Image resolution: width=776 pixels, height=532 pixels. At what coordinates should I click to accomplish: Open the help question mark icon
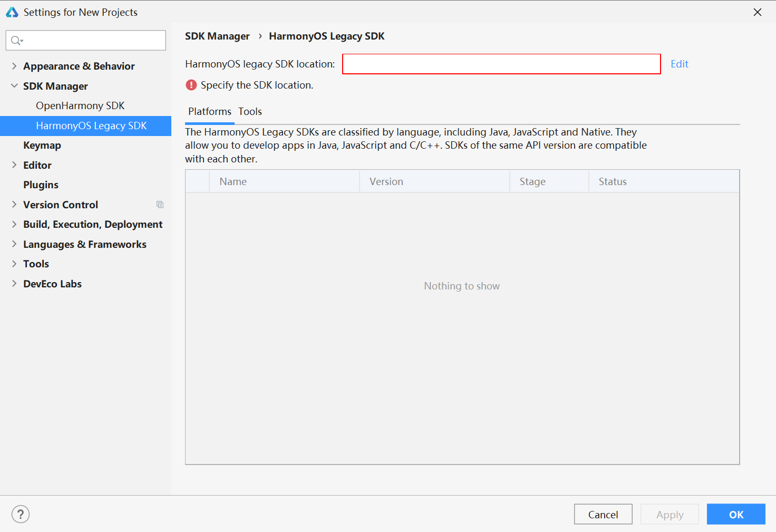(21, 514)
